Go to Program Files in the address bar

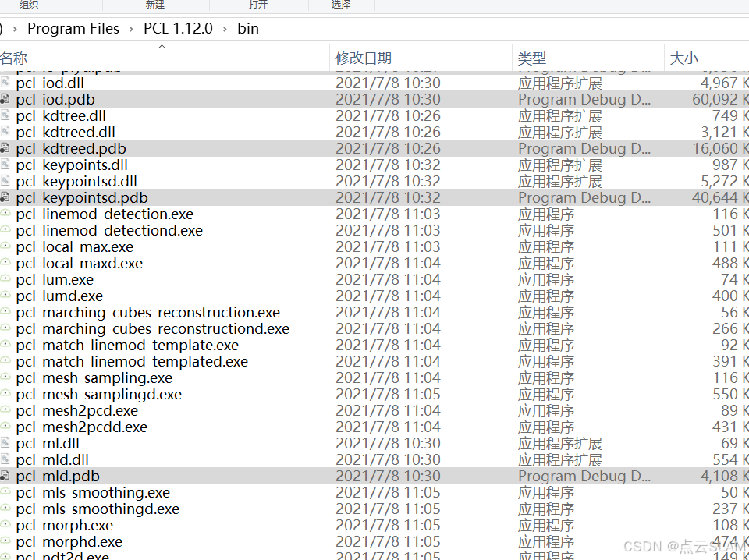tap(73, 29)
